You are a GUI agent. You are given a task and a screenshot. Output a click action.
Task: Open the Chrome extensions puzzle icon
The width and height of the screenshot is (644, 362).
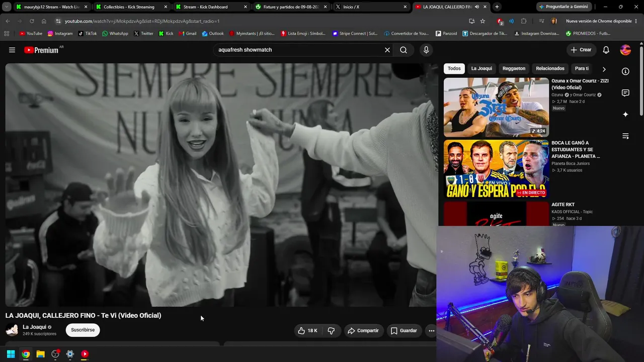click(x=524, y=21)
